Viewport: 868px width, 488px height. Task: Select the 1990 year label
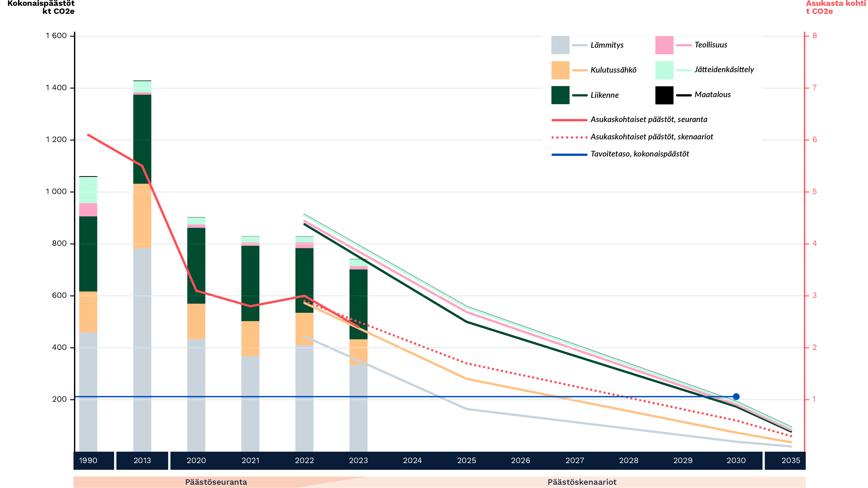coord(88,460)
